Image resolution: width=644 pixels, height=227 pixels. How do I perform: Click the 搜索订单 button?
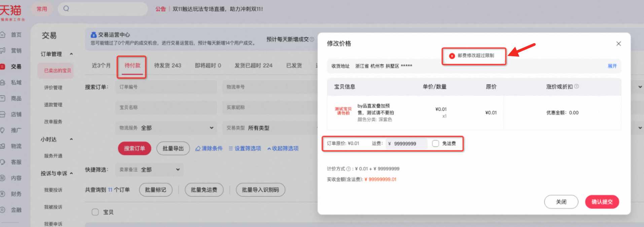[x=134, y=149]
